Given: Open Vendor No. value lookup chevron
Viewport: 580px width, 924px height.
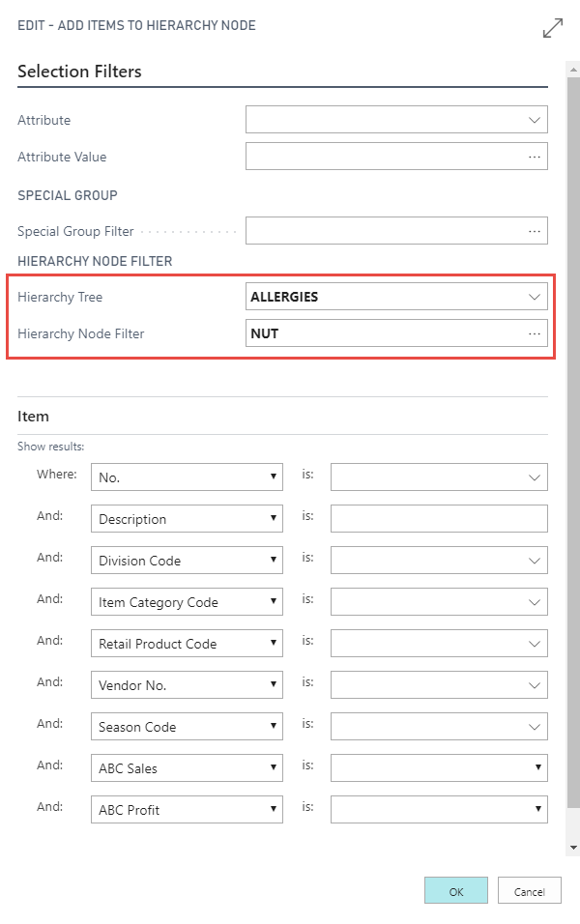Looking at the screenshot, I should coord(534,685).
